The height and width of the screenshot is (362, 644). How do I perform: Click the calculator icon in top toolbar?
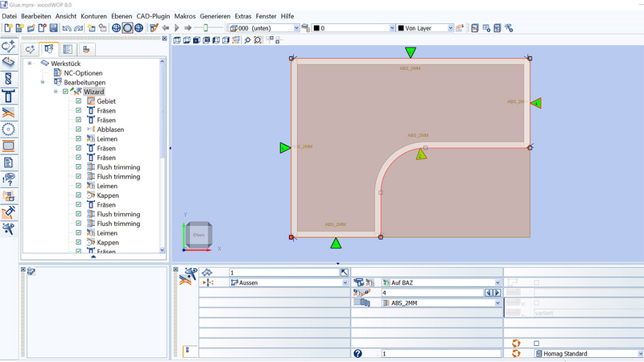coord(497,28)
